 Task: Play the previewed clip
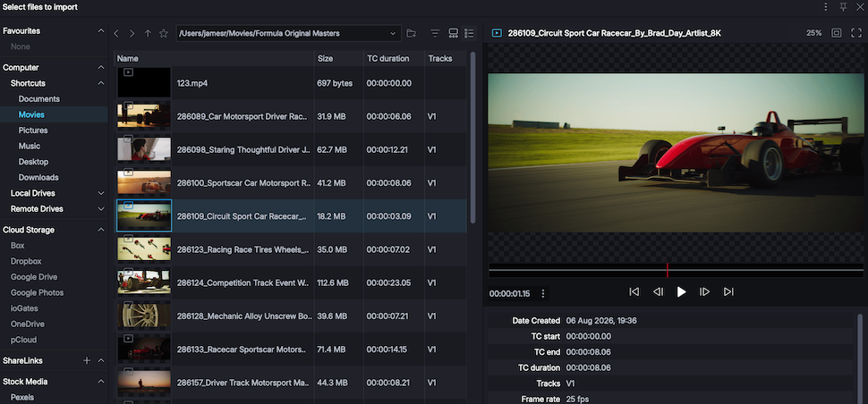[682, 291]
